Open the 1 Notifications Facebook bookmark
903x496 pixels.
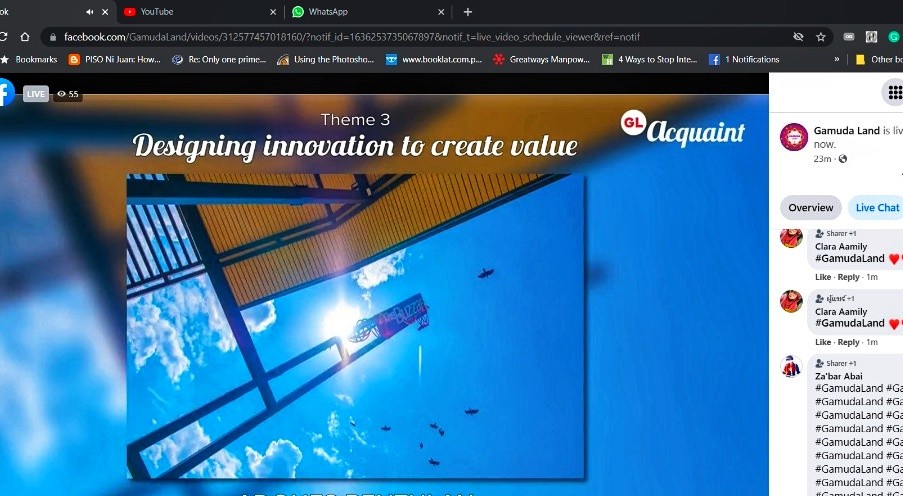744,59
